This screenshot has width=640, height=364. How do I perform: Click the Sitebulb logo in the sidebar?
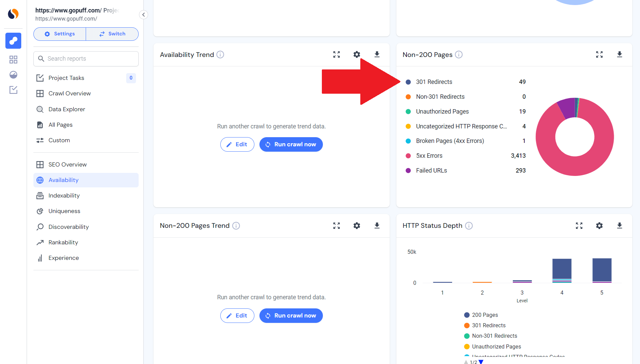point(13,14)
